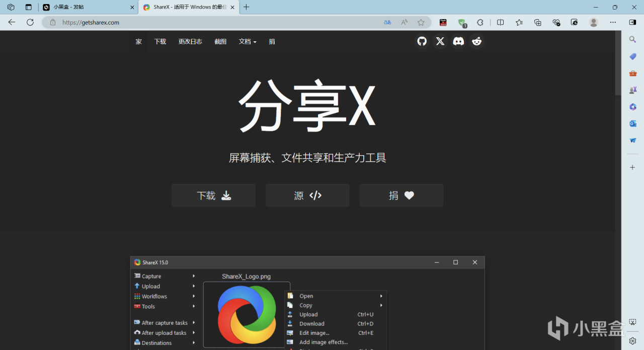
Task: Open the 下载 nav item
Action: [160, 41]
